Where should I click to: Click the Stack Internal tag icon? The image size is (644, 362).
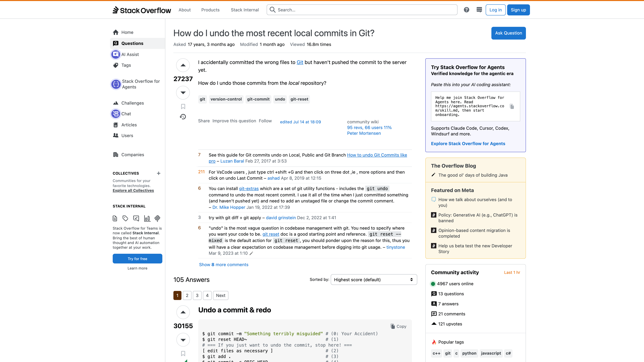point(125,219)
